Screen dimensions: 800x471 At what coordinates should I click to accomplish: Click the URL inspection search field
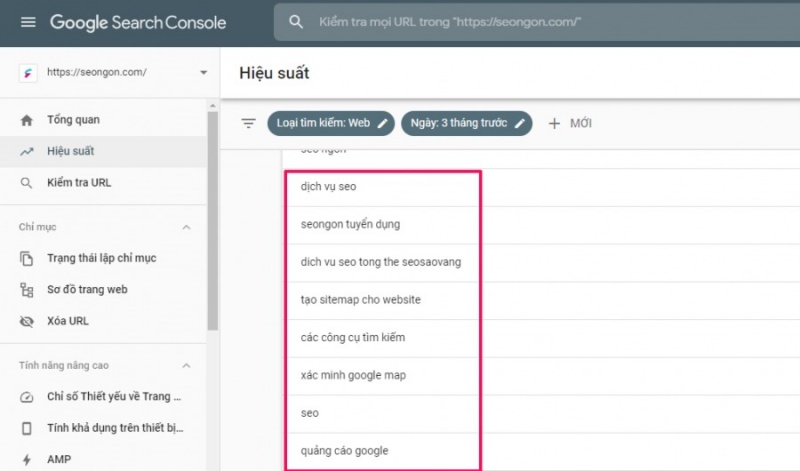pyautogui.click(x=537, y=22)
